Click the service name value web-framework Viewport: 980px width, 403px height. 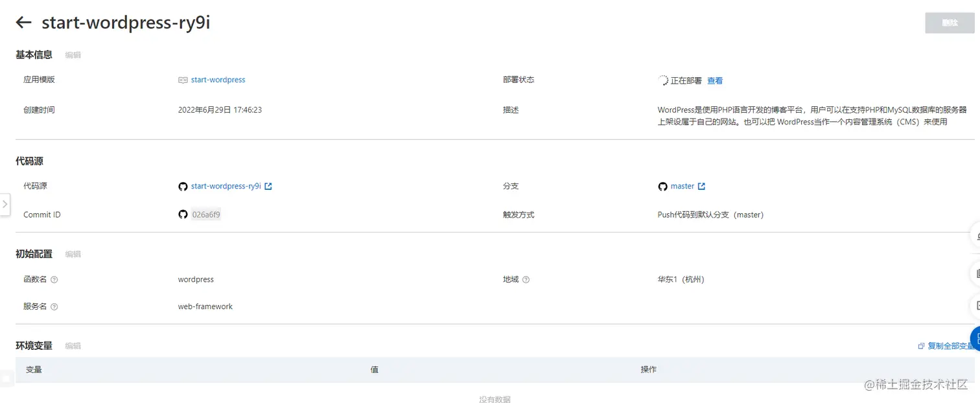205,306
